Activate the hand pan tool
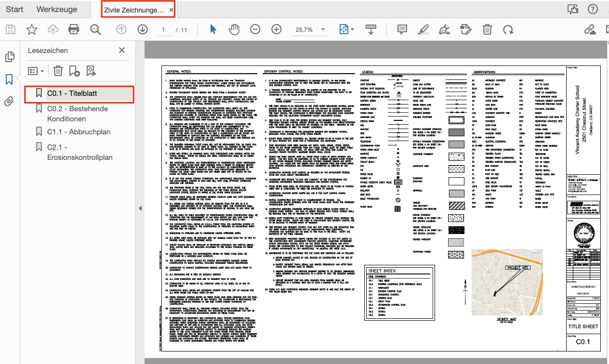Viewport: 609px width, 364px height. 234,30
